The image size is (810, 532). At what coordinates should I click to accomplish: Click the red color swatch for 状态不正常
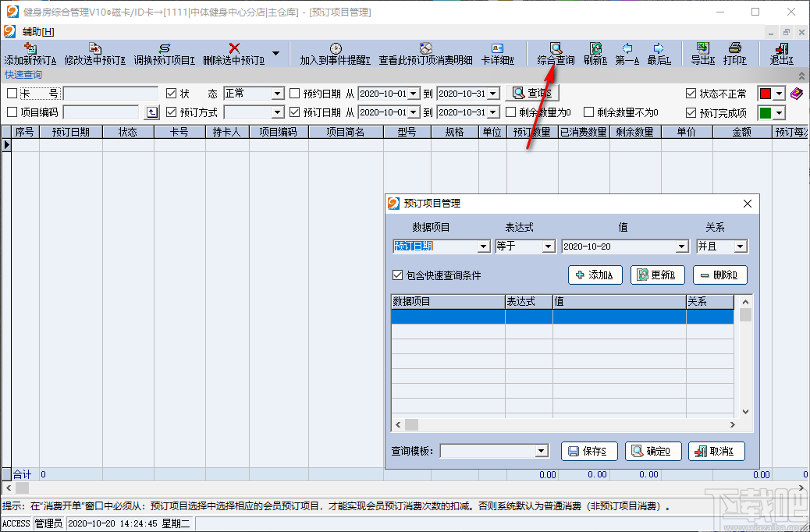click(766, 94)
